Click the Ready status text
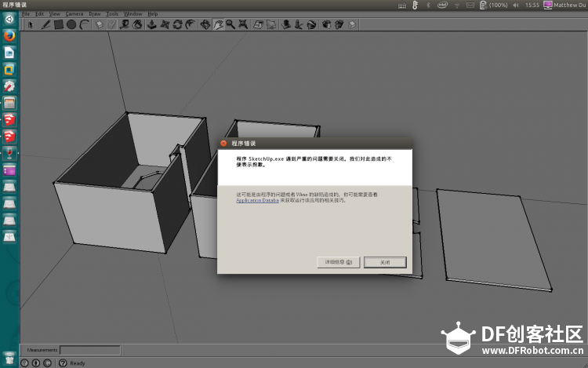This screenshot has width=588, height=368. (x=78, y=363)
